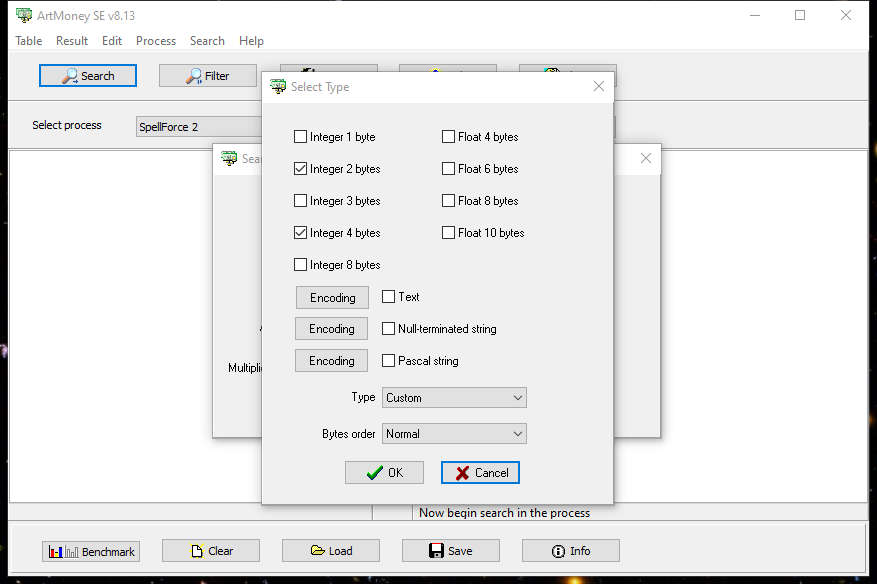The width and height of the screenshot is (877, 584).
Task: Enable Integer 3 bytes checkbox
Action: click(x=300, y=200)
